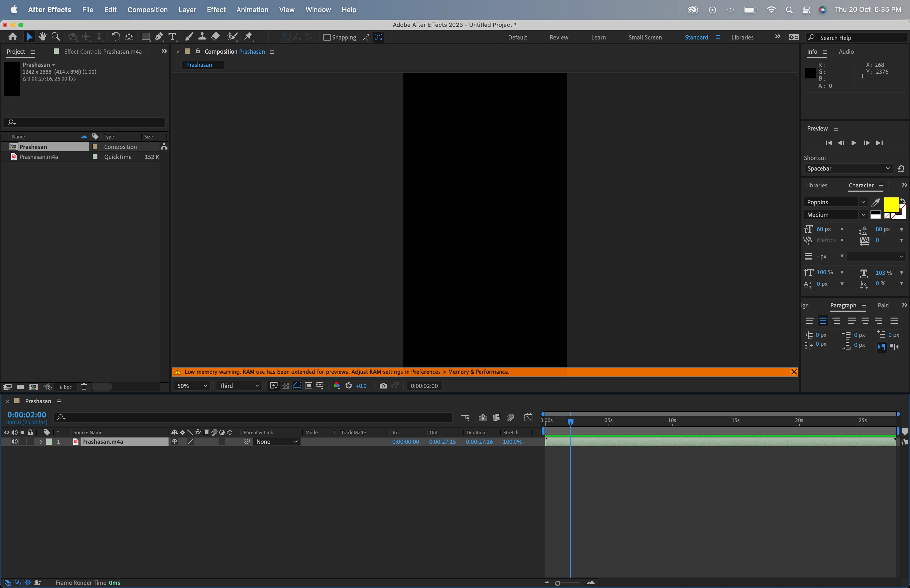910x588 pixels.
Task: Open the Composition menu
Action: tap(147, 9)
